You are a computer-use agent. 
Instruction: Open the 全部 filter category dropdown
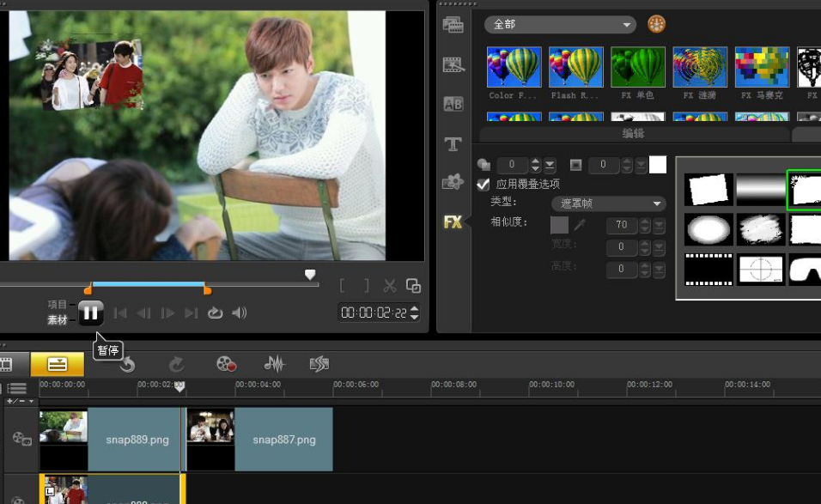(560, 25)
